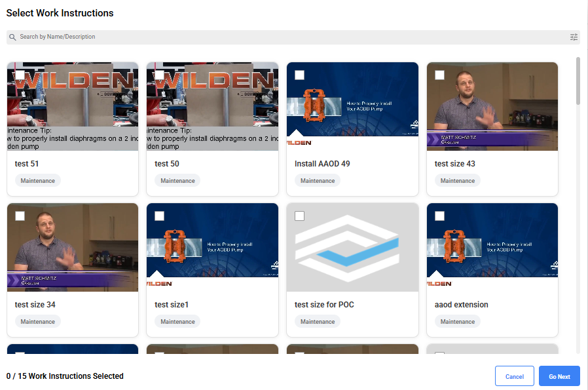Image resolution: width=588 pixels, height=390 pixels.
Task: Check the test size for POC checkbox
Action: 299,216
